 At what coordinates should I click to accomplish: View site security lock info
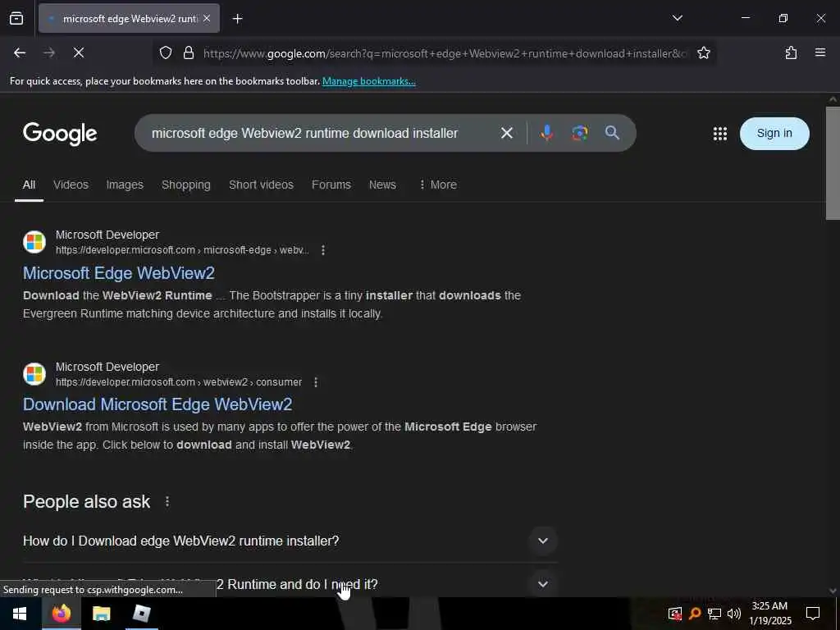point(188,52)
